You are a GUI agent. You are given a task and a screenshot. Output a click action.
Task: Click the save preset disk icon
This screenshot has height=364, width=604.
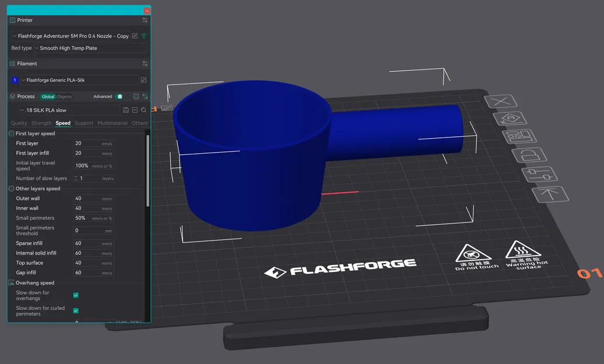tap(126, 109)
